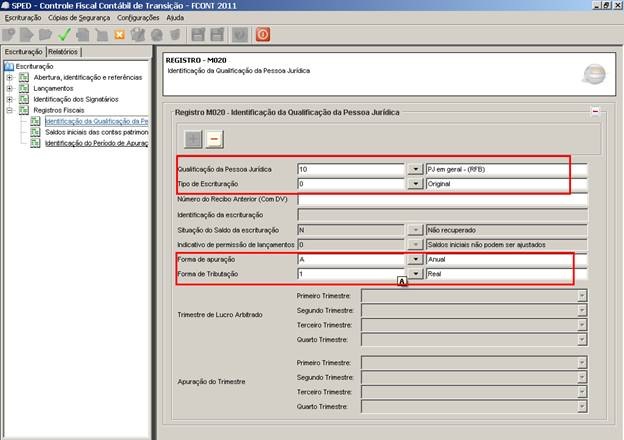Click the first floppy disk save icon
The height and width of the screenshot is (440, 624).
(198, 35)
